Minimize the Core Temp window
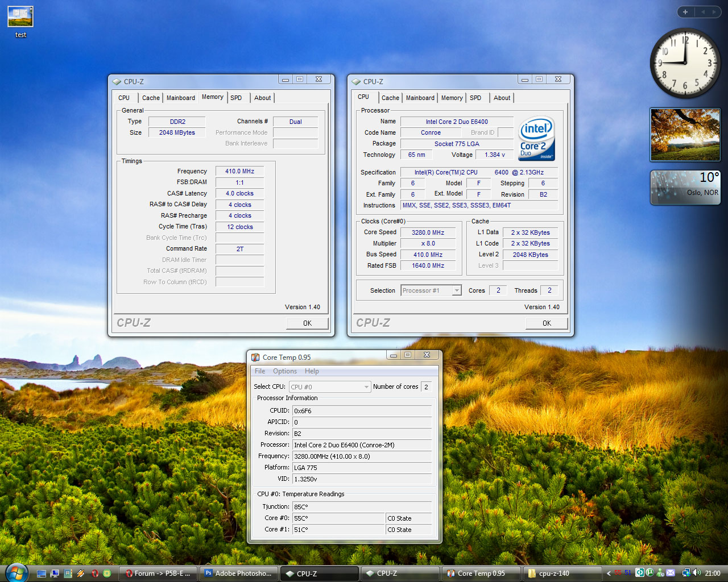Screen dimensions: 728x582 (393, 355)
